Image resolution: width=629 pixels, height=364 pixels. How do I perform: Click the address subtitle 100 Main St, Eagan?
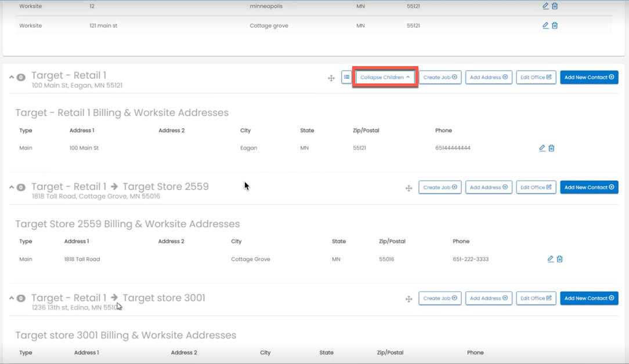77,85
